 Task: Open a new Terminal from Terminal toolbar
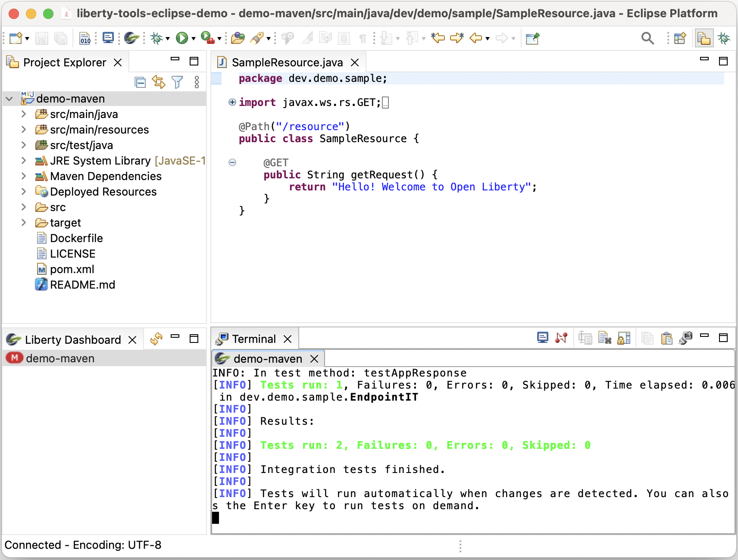coord(543,338)
